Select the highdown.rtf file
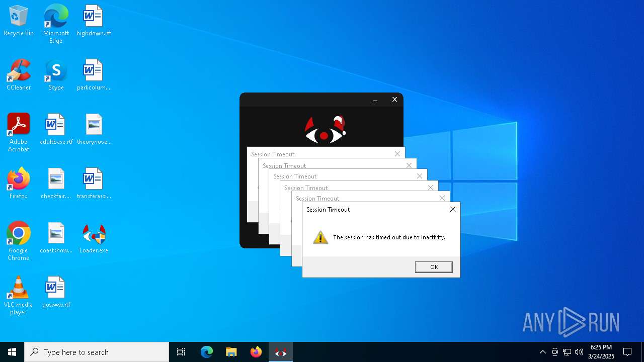644x362 pixels. (x=94, y=21)
